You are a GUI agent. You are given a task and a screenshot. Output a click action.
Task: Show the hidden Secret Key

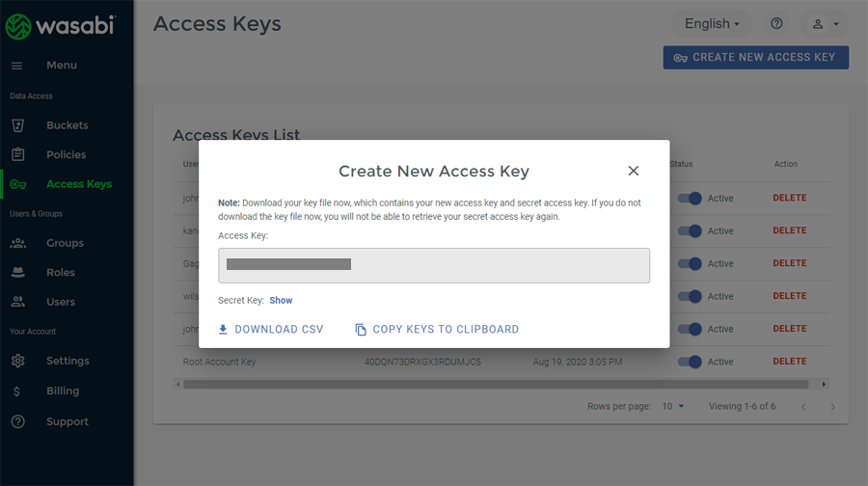[x=281, y=301]
